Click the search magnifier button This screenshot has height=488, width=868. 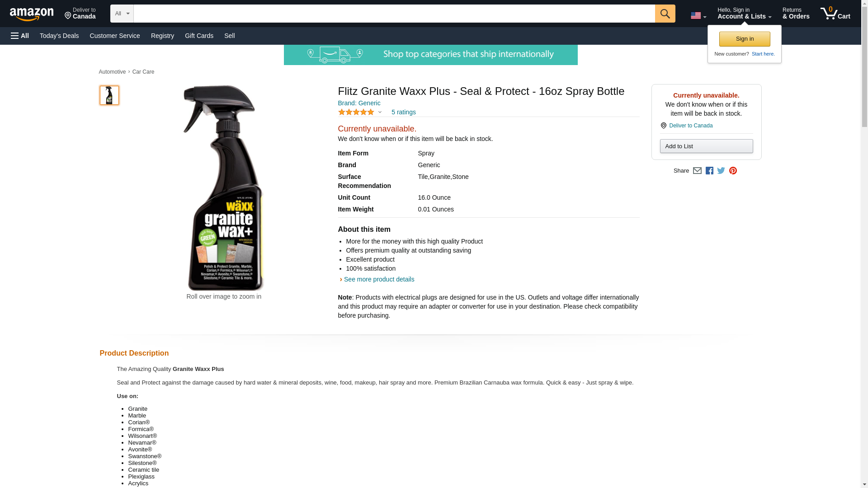665,14
